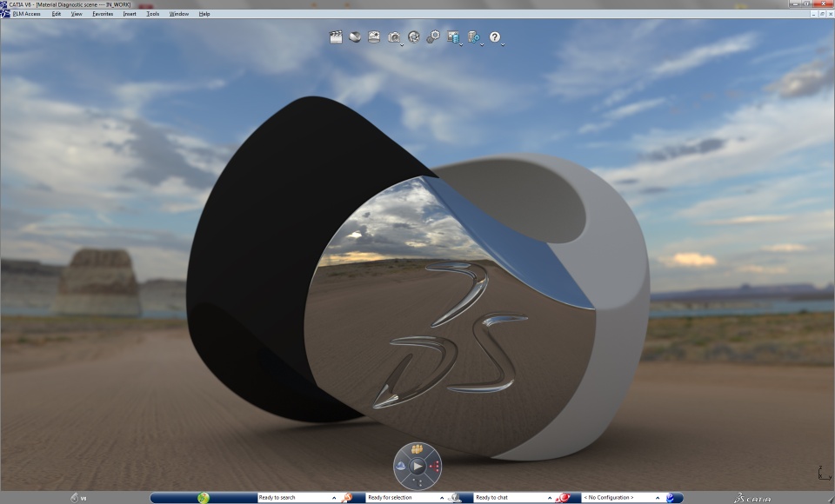Click the server with gears icon

(473, 36)
